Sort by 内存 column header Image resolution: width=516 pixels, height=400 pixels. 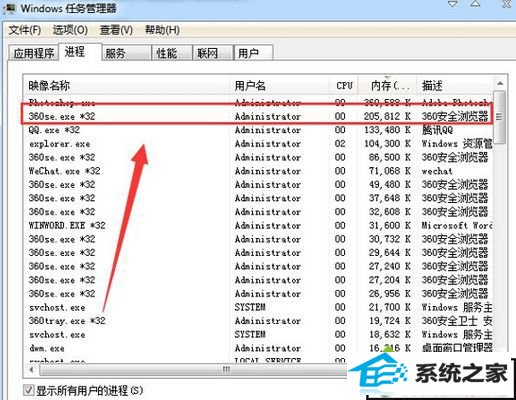[x=388, y=86]
